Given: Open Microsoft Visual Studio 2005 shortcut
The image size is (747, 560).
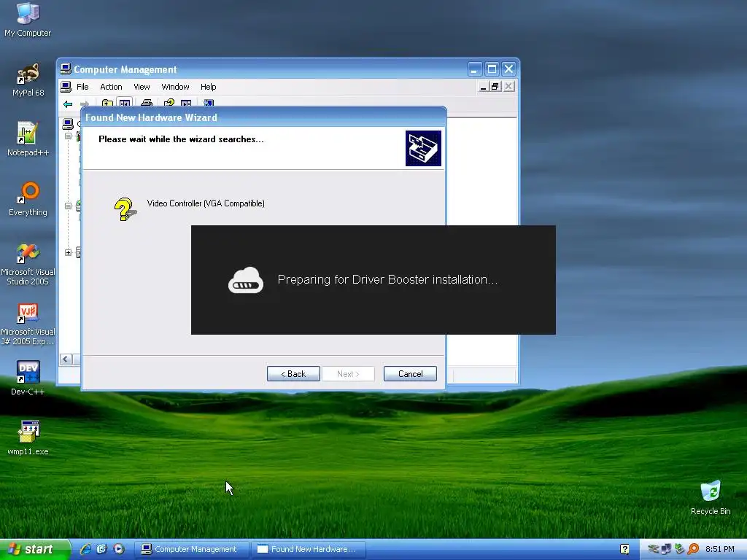Looking at the screenshot, I should pyautogui.click(x=28, y=263).
